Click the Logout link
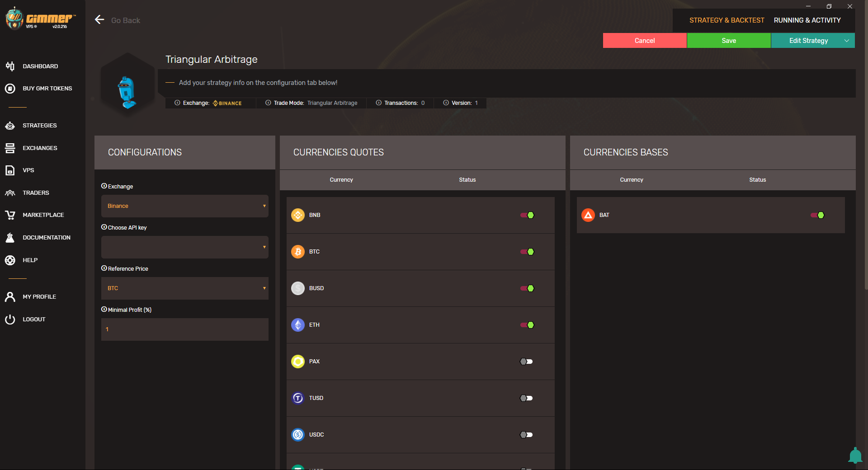 pyautogui.click(x=34, y=320)
